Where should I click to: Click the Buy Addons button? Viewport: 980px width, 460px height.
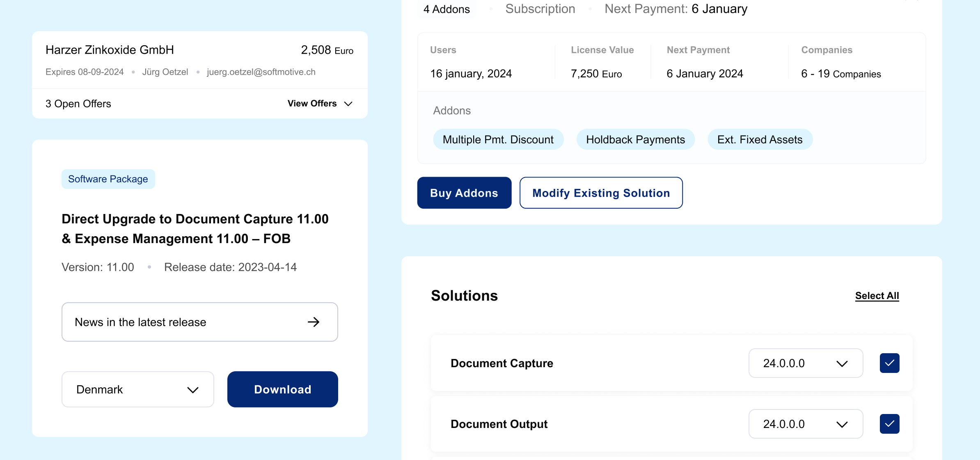point(464,193)
